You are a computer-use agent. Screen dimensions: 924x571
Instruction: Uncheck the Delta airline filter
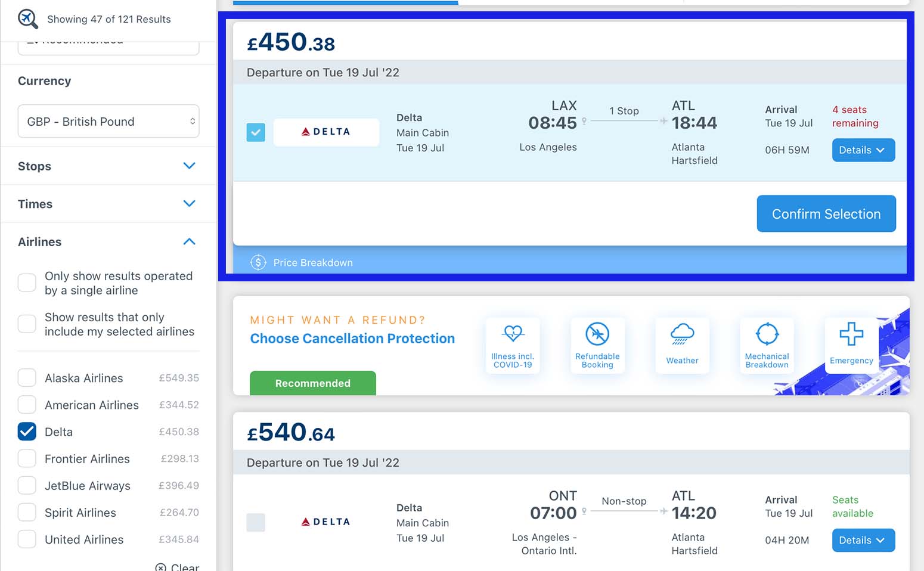27,432
